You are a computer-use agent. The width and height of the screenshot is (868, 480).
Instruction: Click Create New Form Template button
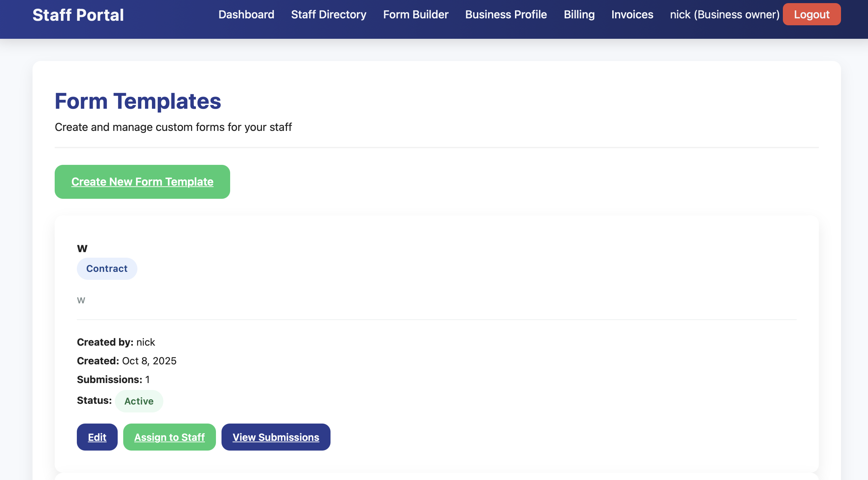[142, 182]
